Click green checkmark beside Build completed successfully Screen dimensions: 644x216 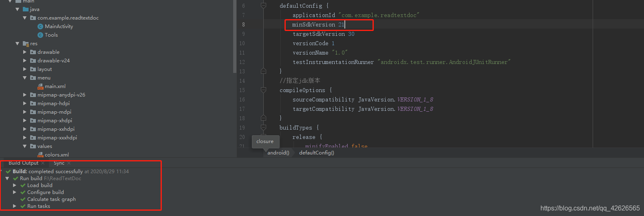point(8,172)
